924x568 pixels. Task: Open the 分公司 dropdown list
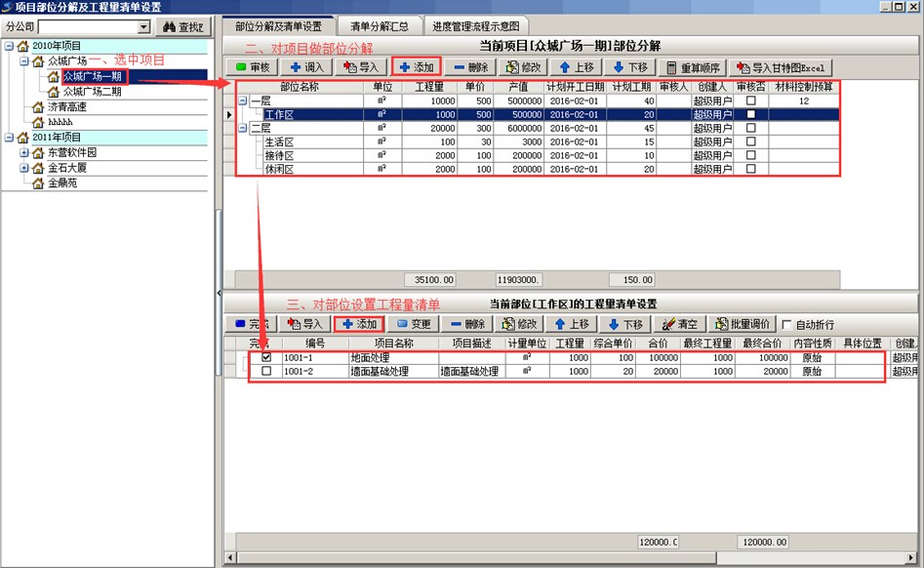pos(144,28)
